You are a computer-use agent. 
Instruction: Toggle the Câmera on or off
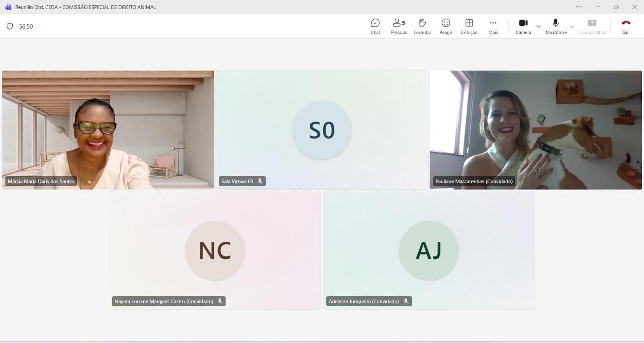pyautogui.click(x=523, y=26)
